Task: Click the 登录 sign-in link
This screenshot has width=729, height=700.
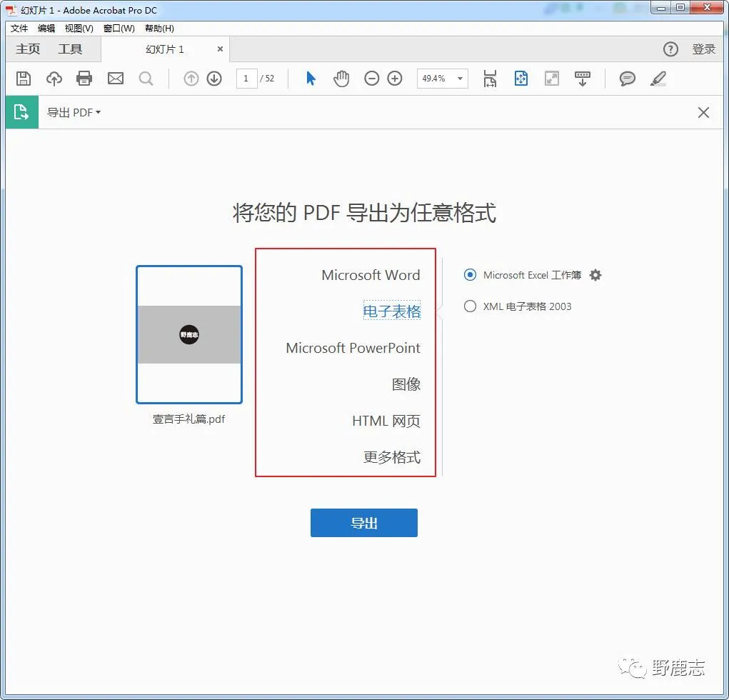Action: [703, 49]
